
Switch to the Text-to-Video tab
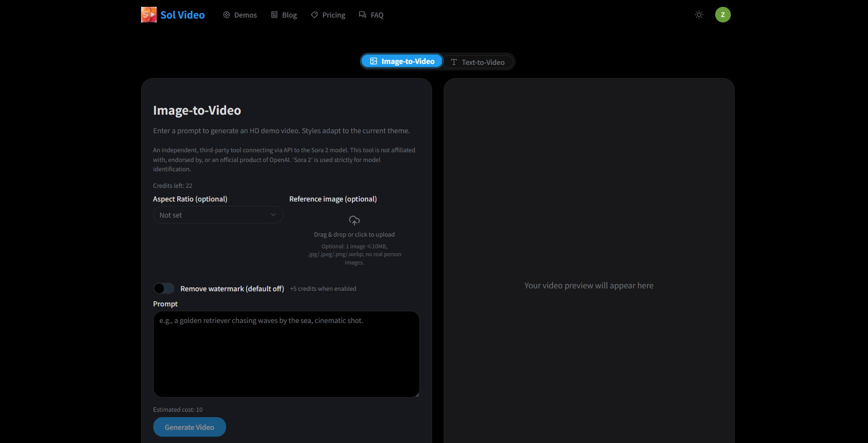pos(477,62)
